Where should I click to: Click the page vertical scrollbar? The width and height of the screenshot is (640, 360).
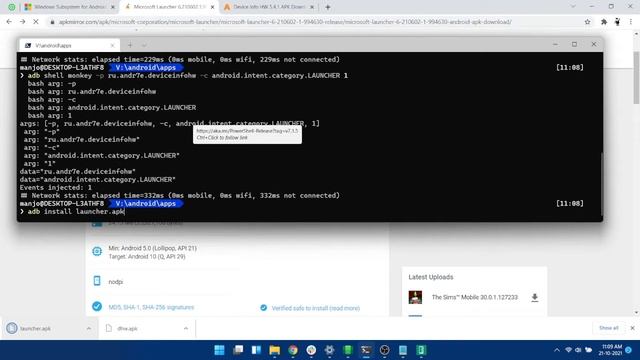pyautogui.click(x=636, y=78)
